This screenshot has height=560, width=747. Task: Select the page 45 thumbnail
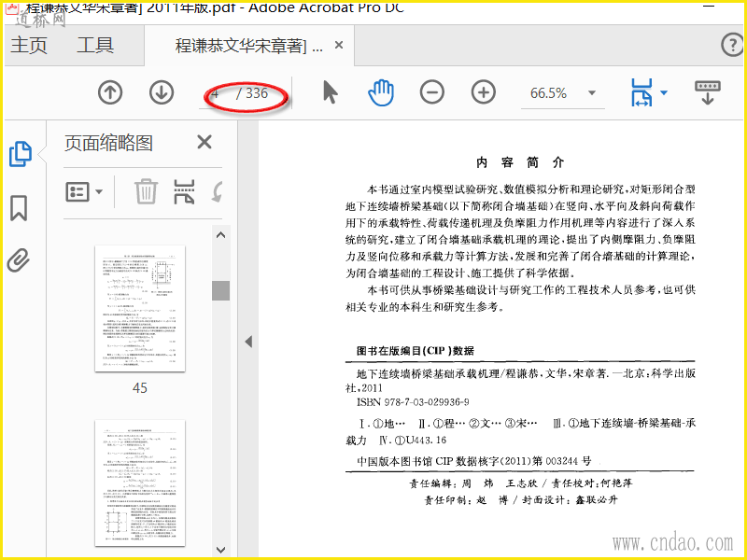pyautogui.click(x=139, y=308)
